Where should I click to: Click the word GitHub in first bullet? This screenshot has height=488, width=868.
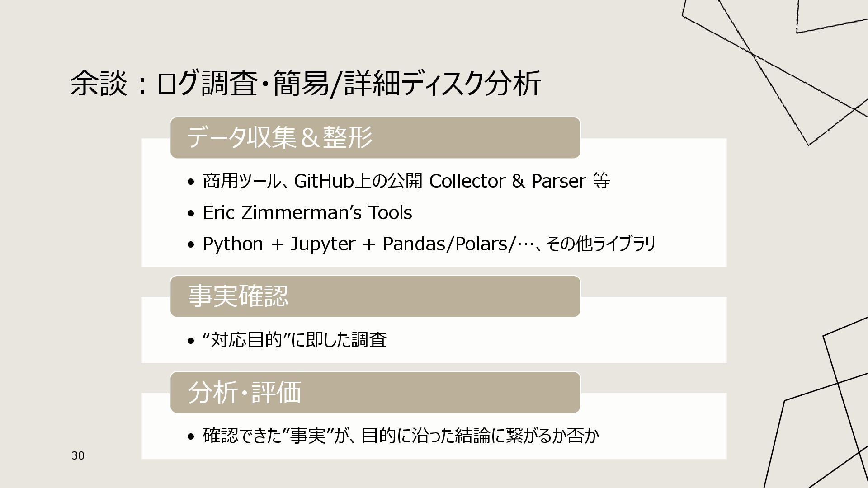[324, 181]
